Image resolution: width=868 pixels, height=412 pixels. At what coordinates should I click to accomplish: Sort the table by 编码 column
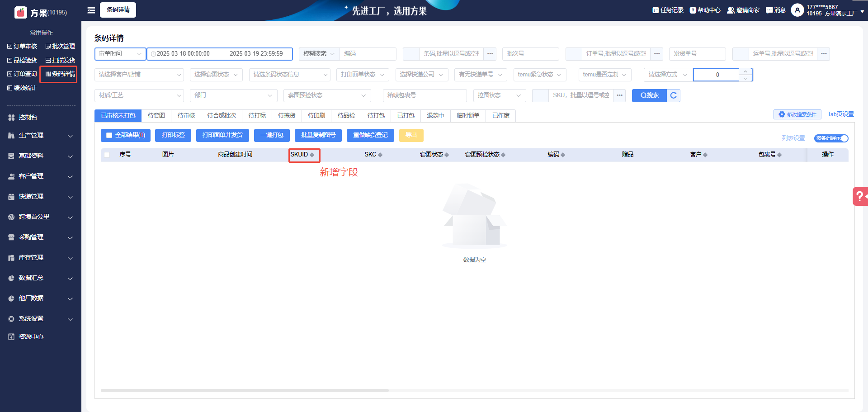click(x=563, y=155)
